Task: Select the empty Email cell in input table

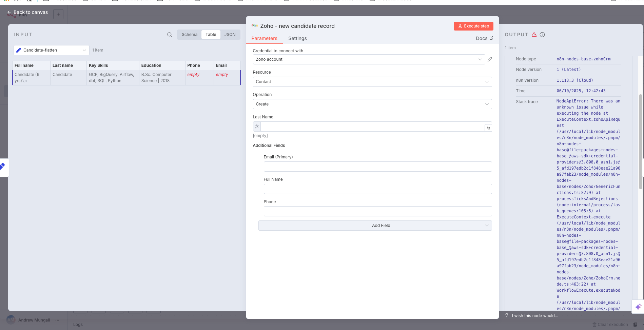Action: [x=227, y=78]
